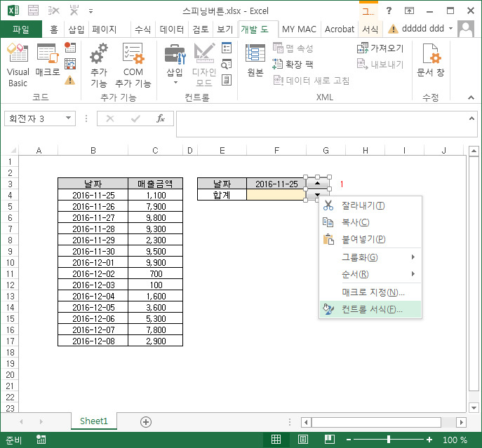Switch to the MY MAC tab
482x448 pixels.
pos(299,29)
